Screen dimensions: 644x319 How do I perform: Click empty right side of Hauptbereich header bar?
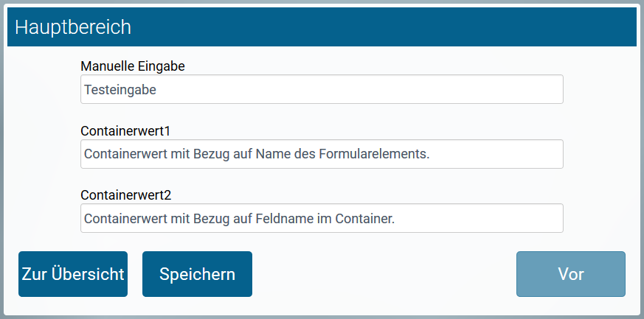coord(443,27)
